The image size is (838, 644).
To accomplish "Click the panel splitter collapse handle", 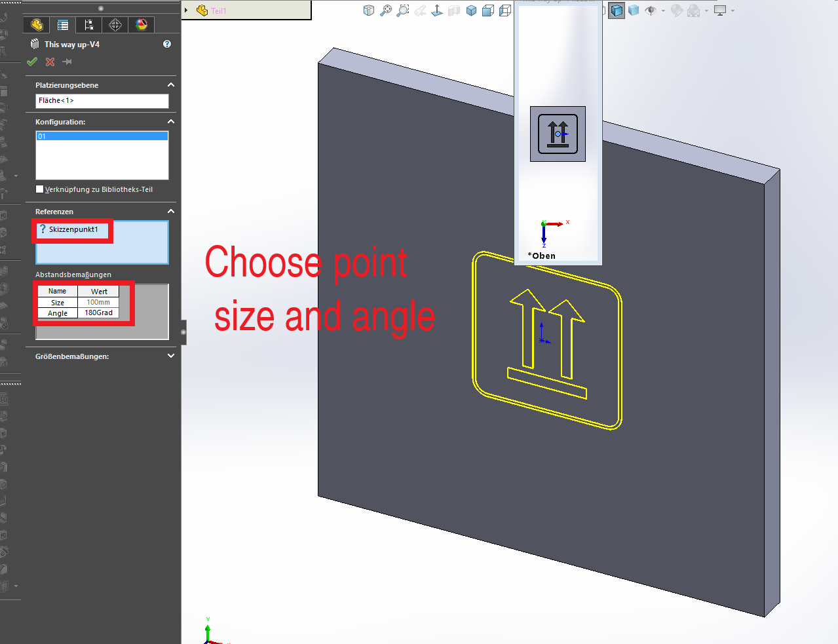I will [183, 332].
